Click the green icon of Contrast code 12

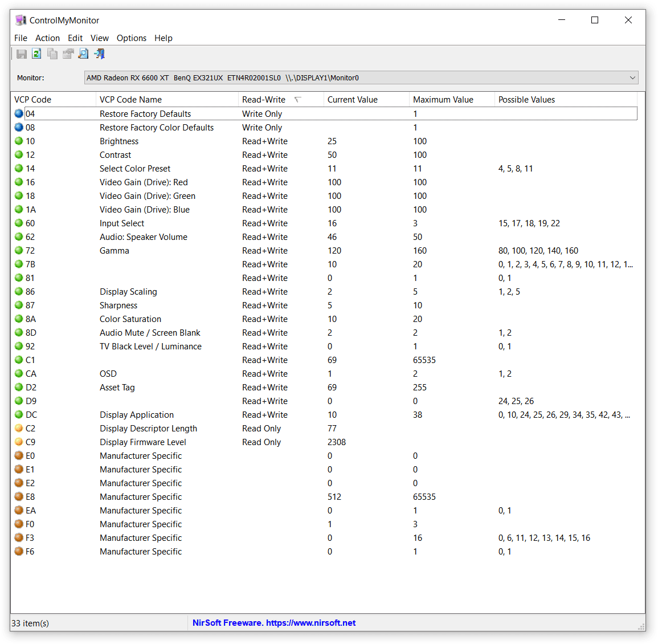coord(19,154)
